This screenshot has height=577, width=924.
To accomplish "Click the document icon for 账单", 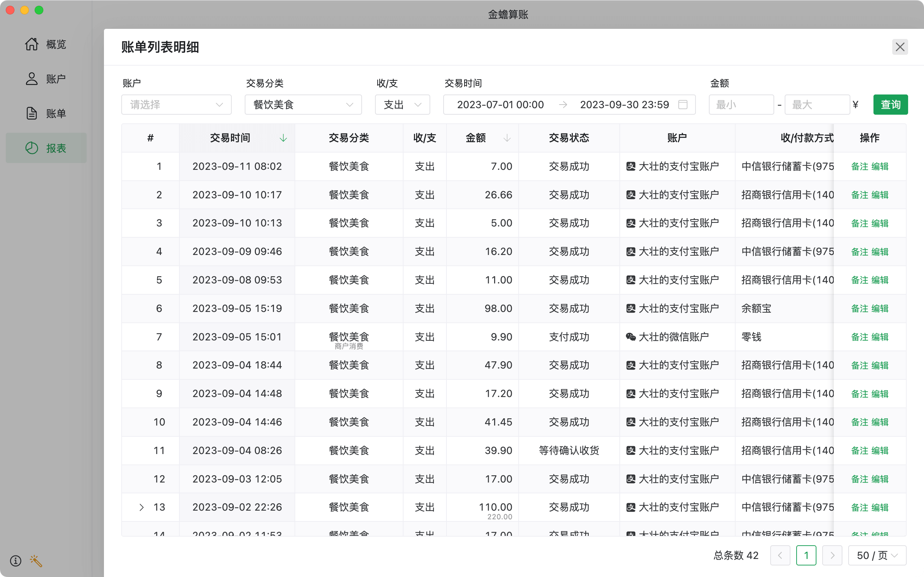I will [32, 113].
